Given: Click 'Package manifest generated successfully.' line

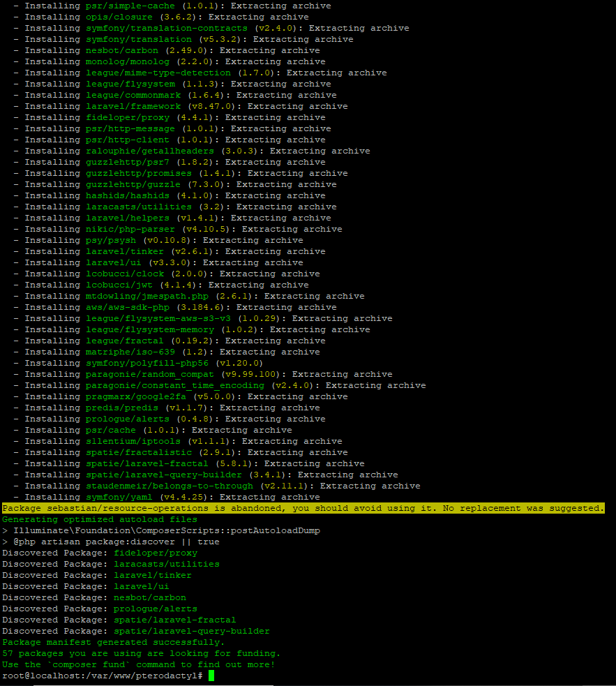Looking at the screenshot, I should [113, 642].
